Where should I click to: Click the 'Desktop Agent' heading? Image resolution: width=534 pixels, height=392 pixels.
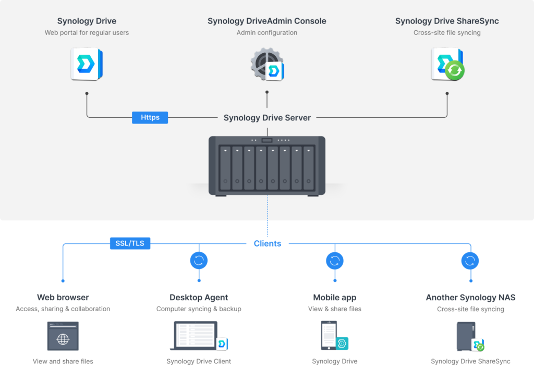(199, 298)
